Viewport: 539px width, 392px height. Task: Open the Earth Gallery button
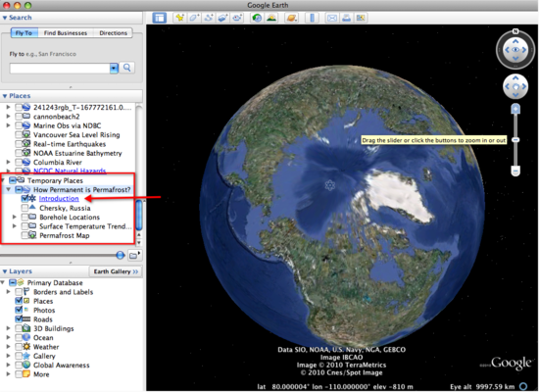(x=116, y=271)
